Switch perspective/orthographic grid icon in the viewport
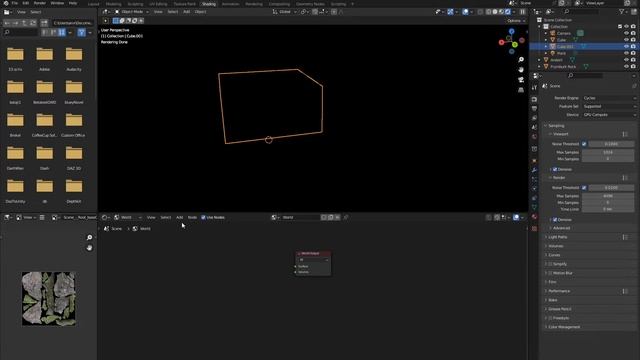 521,90
